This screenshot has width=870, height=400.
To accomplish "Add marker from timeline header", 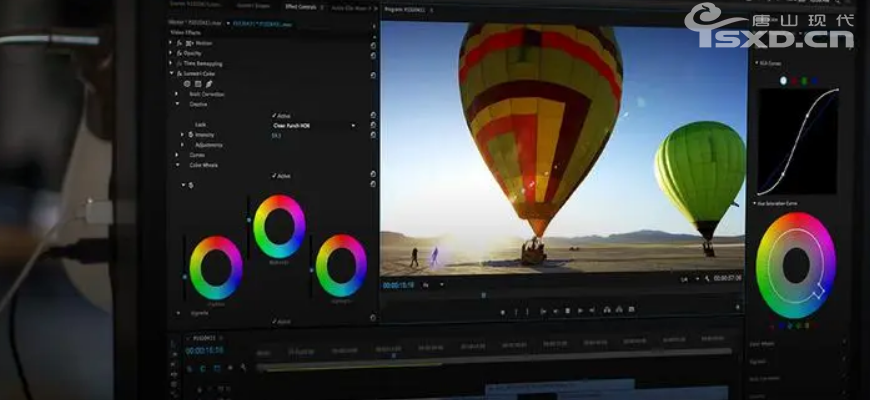I will point(230,367).
